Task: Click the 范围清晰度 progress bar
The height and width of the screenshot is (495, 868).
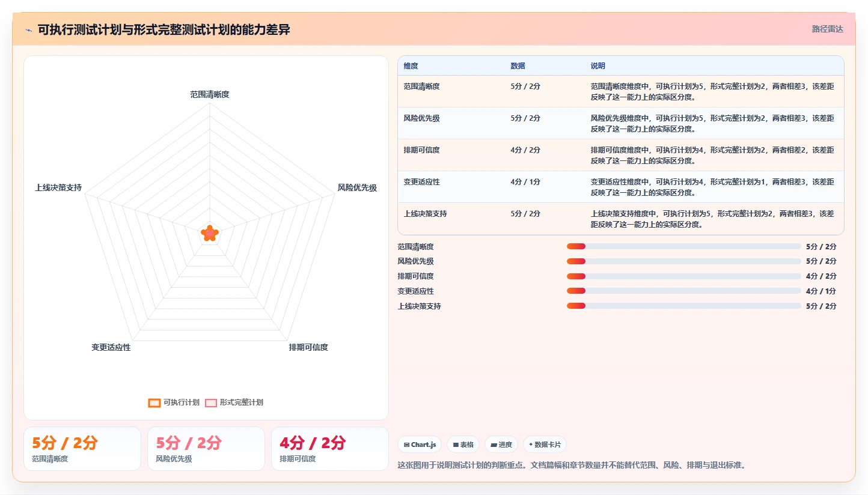Action: coord(683,246)
